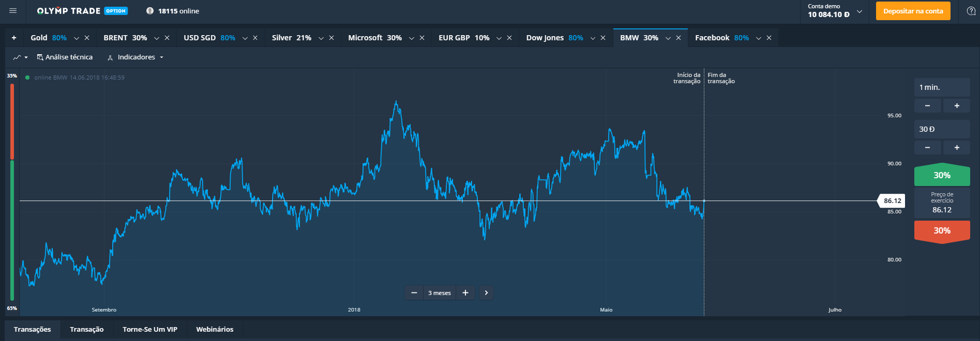Decrease the 30 Đ trade amount
Screen dimensions: 980x341
[927, 148]
